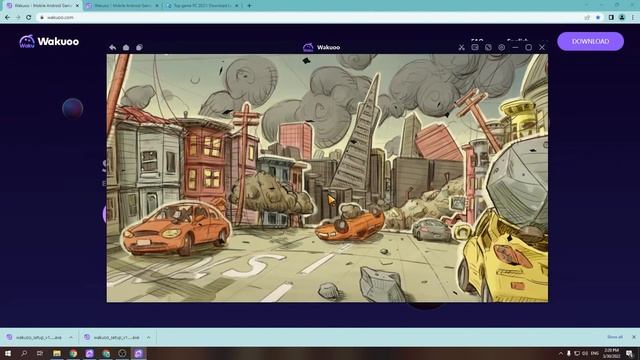Click the share page icon in address bar

pos(587,18)
